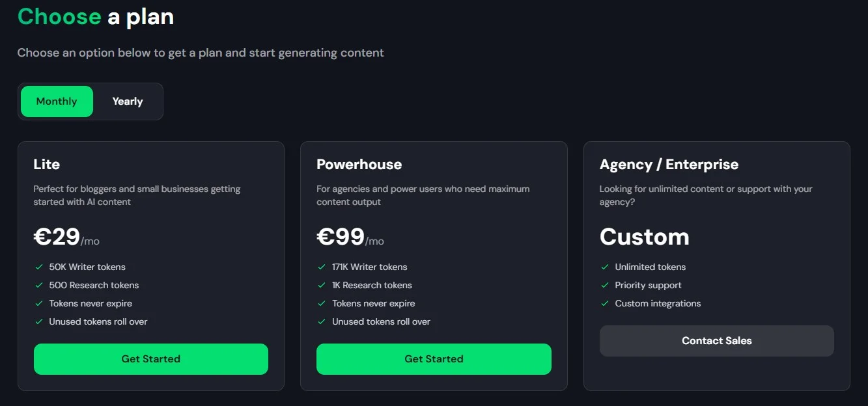Screen dimensions: 868x406
Task: Click checkmark next to 171K Writer tokens
Action: coord(322,267)
